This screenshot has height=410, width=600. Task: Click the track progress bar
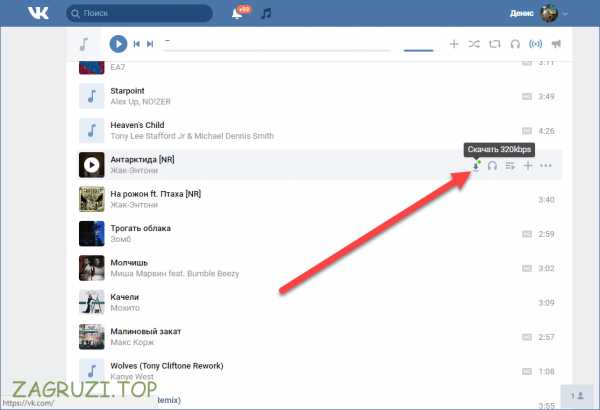pyautogui.click(x=277, y=50)
